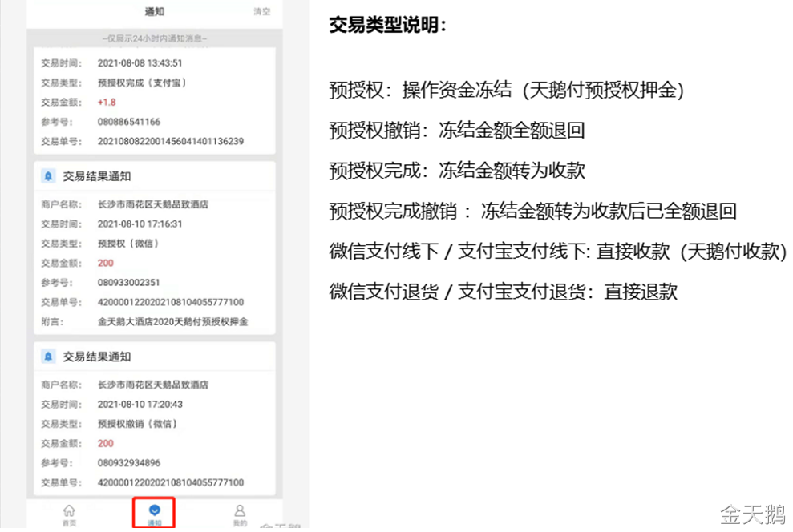Click the 通知 page title
This screenshot has width=793, height=532.
[x=154, y=11]
